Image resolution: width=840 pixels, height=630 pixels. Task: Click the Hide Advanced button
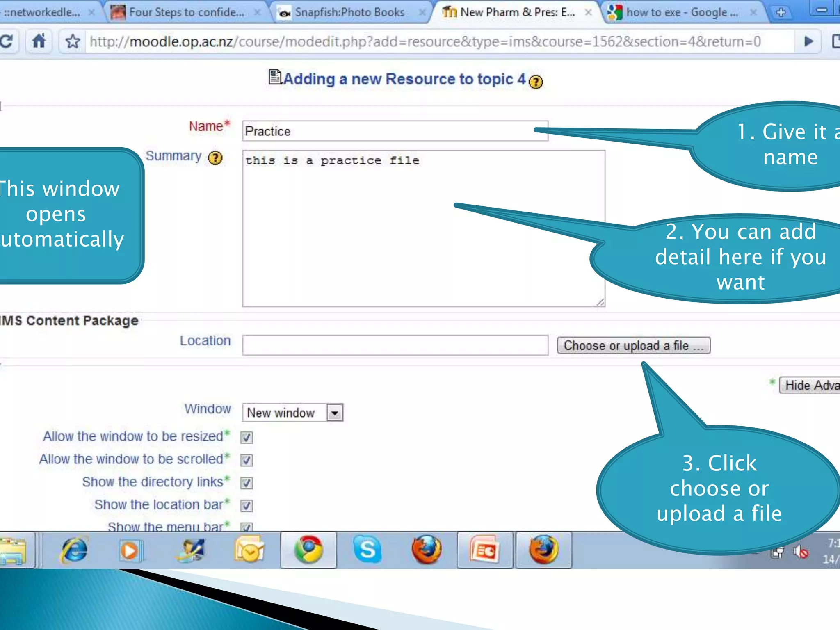(810, 385)
